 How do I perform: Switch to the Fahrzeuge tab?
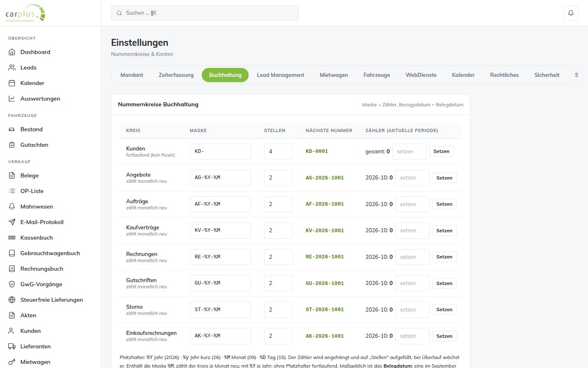coord(376,75)
